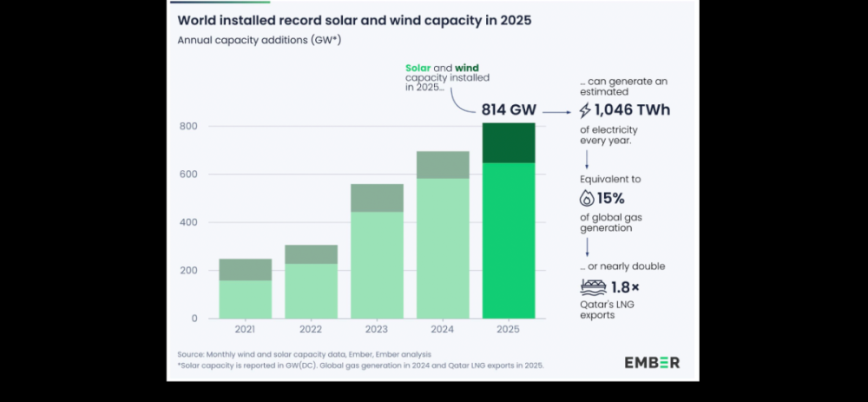The height and width of the screenshot is (402, 868).
Task: Click the 2024 bar's light green solar segment
Action: point(443,248)
